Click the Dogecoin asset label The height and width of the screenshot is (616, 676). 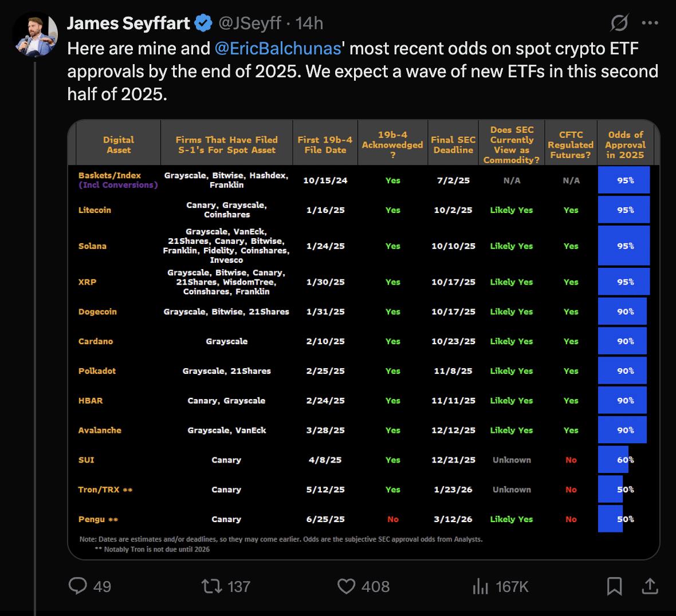(x=97, y=312)
